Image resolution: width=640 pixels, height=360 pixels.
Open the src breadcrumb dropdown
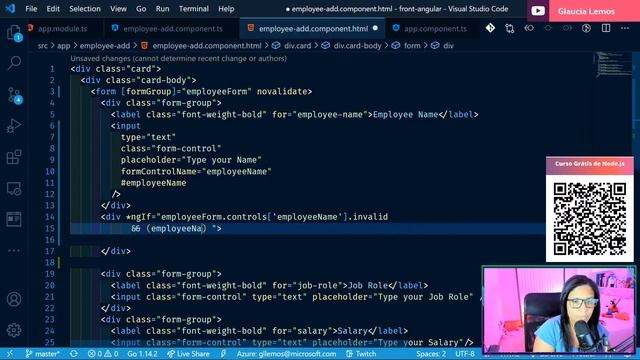click(42, 46)
